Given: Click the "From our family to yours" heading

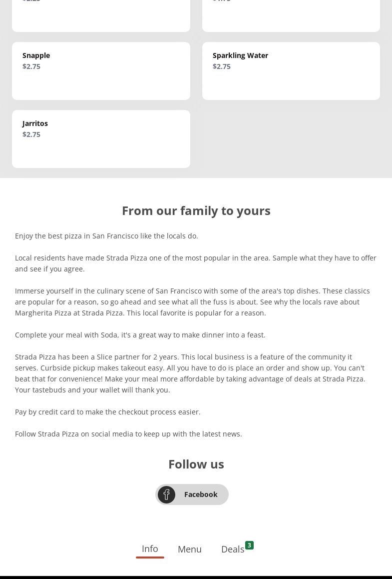Looking at the screenshot, I should tap(196, 210).
